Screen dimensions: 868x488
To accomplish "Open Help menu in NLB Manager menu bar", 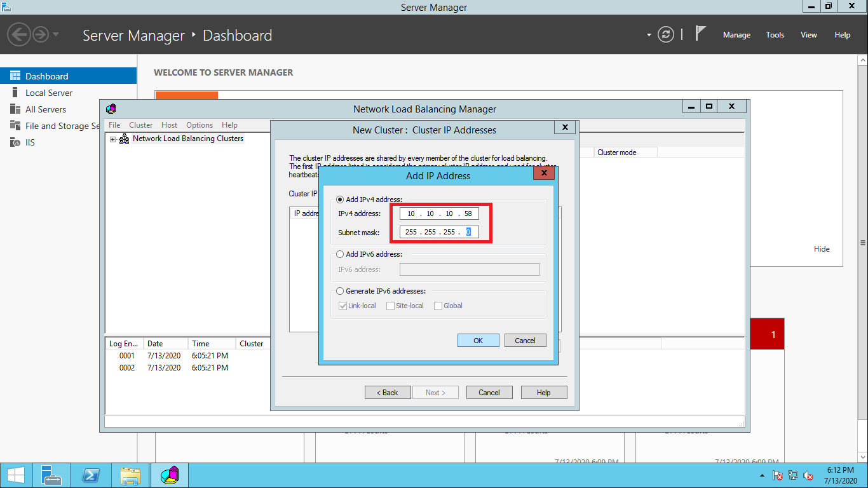I will [x=229, y=125].
